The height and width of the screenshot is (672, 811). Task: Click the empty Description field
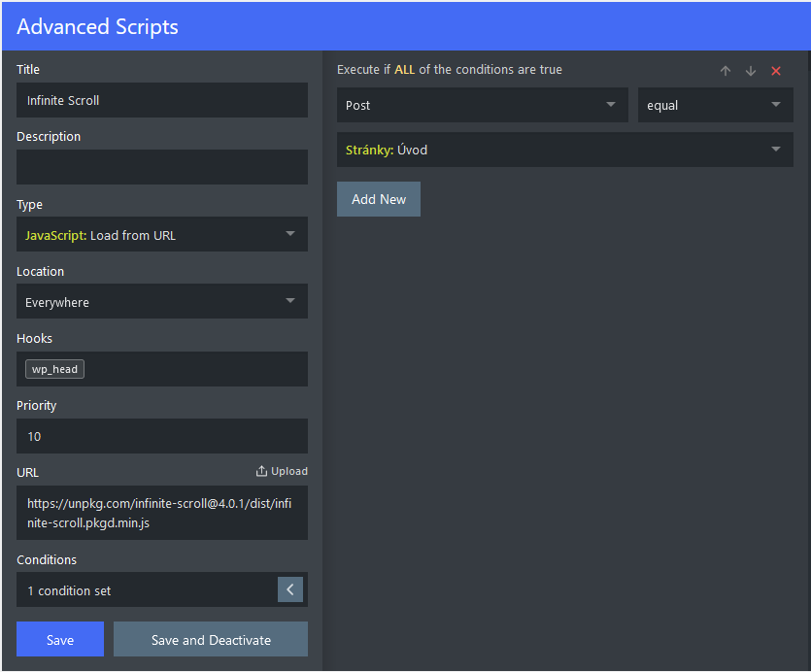(162, 167)
